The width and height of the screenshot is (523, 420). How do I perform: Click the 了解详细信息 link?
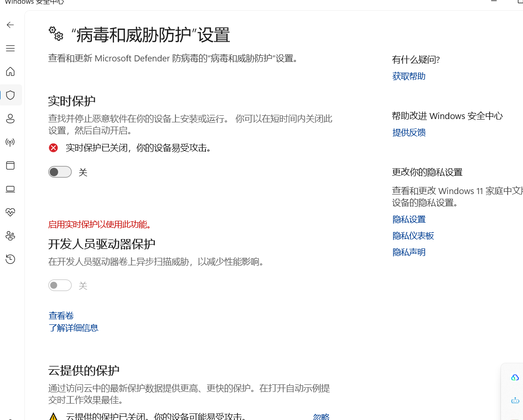73,328
